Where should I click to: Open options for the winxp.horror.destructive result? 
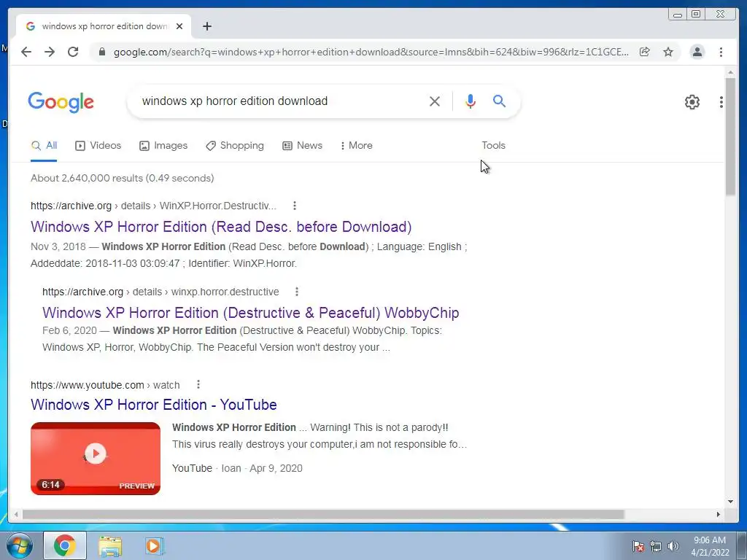(x=297, y=292)
